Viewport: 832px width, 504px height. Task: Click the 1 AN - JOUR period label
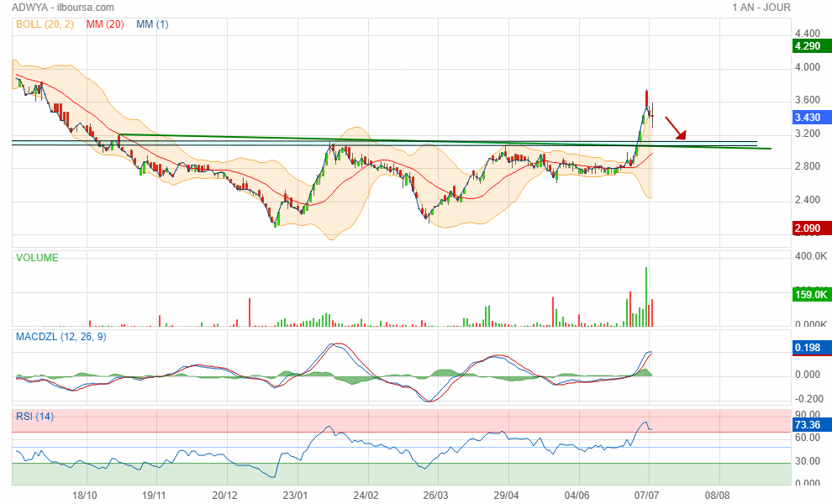point(761,8)
